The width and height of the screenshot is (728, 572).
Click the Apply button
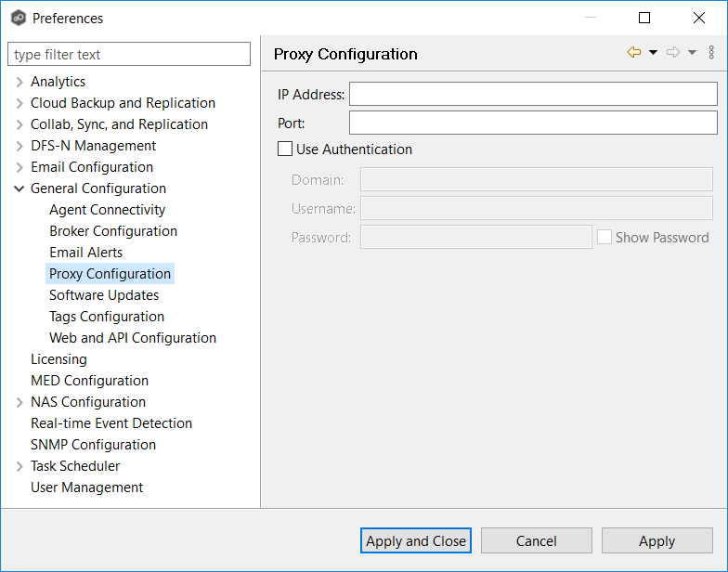[656, 540]
